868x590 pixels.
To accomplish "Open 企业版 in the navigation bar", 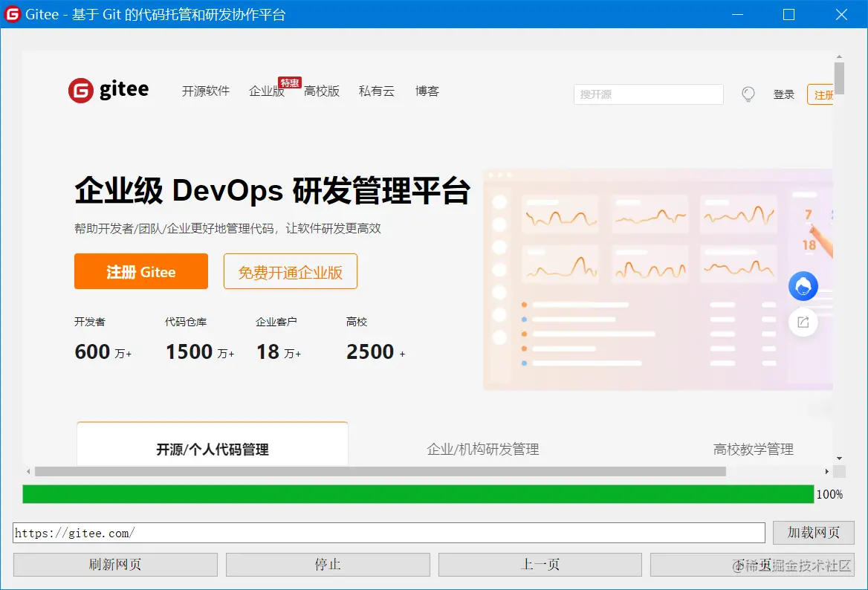I will click(x=266, y=91).
